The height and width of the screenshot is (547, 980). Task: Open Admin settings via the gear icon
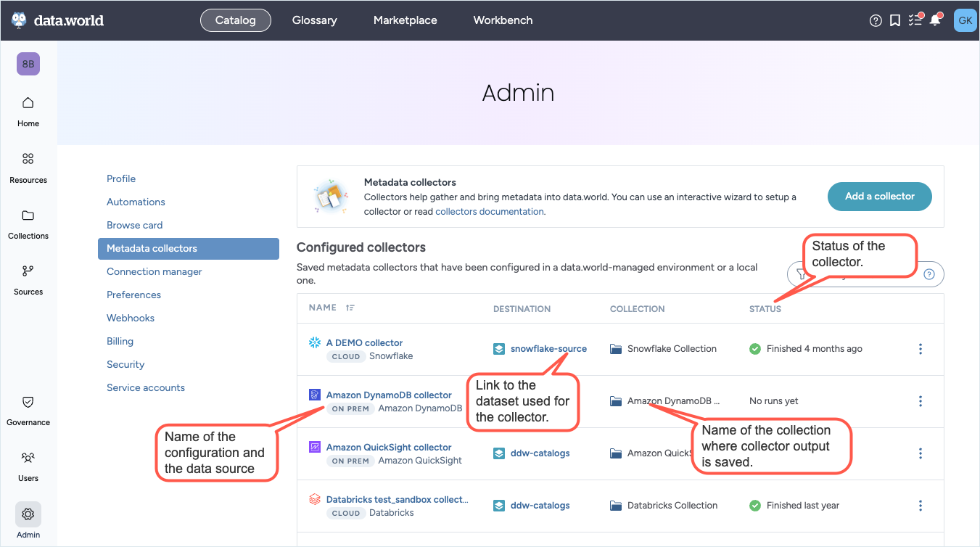tap(28, 522)
